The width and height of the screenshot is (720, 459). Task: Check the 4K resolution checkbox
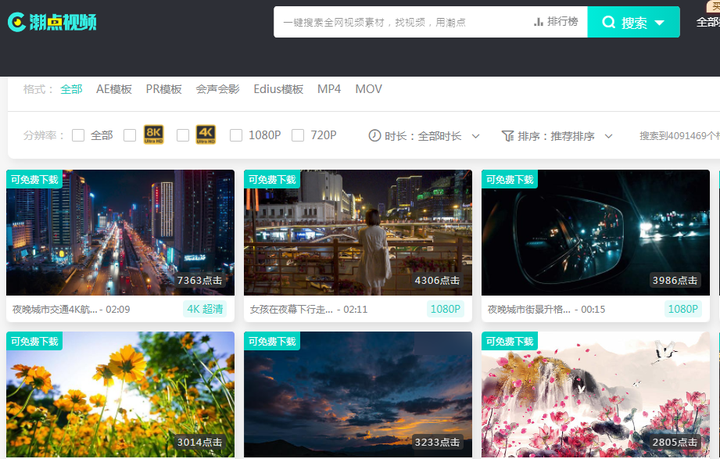tap(183, 135)
